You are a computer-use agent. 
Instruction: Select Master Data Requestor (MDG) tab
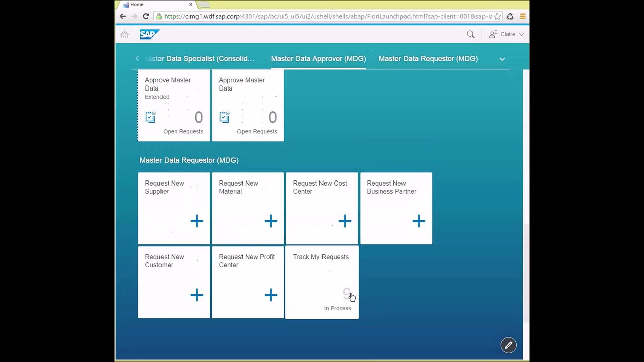pyautogui.click(x=428, y=59)
